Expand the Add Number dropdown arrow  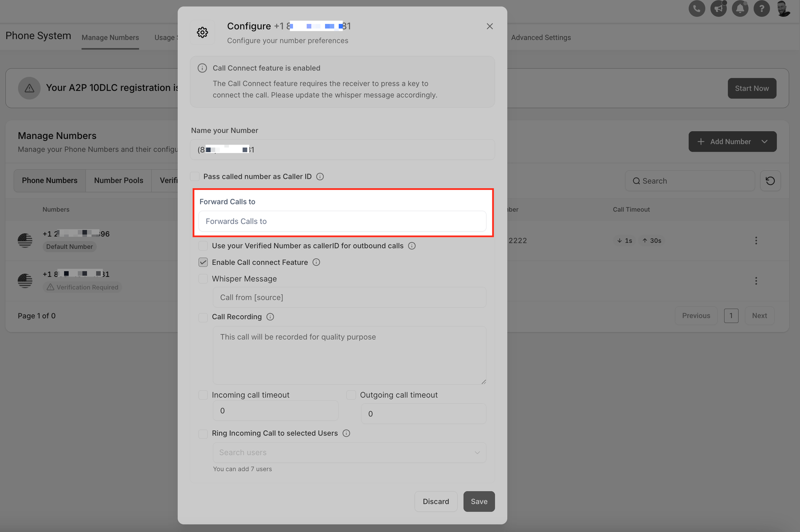pos(764,141)
